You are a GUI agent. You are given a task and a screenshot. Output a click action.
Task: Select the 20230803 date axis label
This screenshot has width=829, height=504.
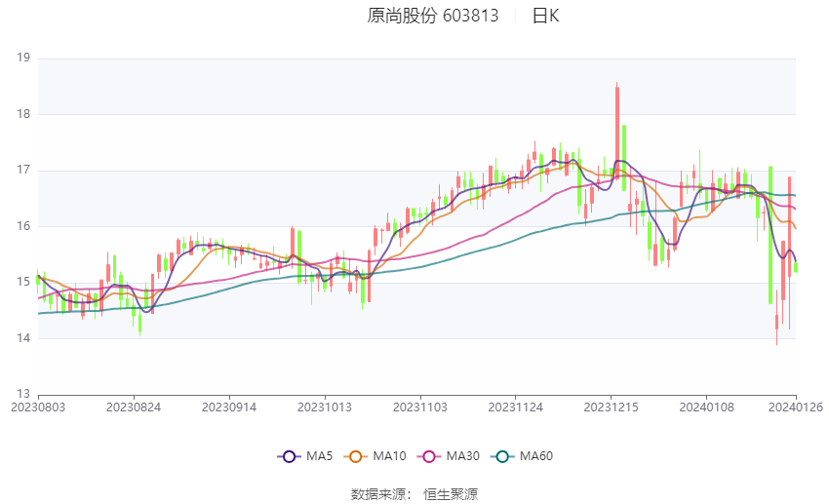(38, 407)
